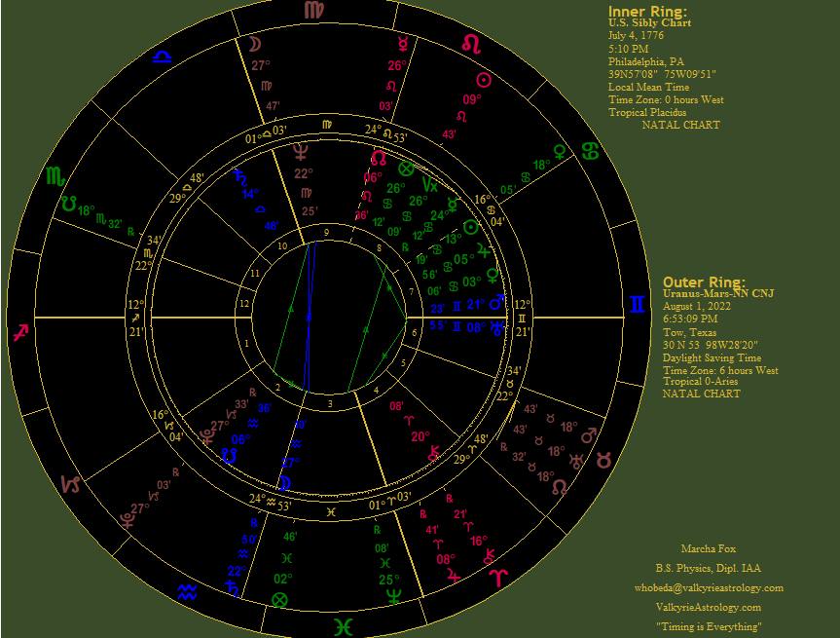This screenshot has width=840, height=638.
Task: Click the green Pisces glyph at chart bottom
Action: 343,625
